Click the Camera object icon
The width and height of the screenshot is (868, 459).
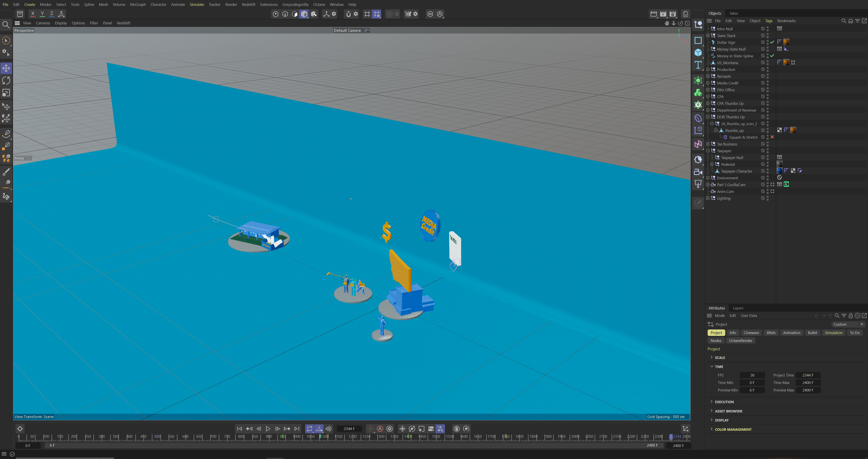[x=698, y=172]
